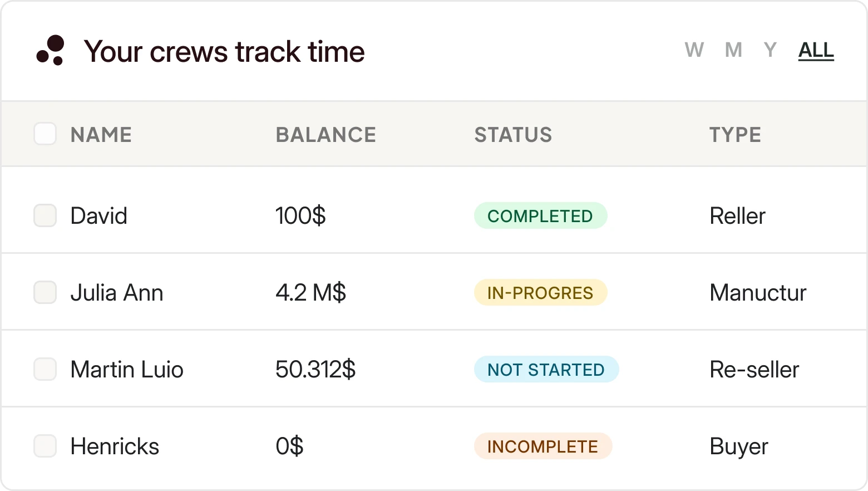The height and width of the screenshot is (491, 868).
Task: Show ALL time range entries
Action: 816,50
